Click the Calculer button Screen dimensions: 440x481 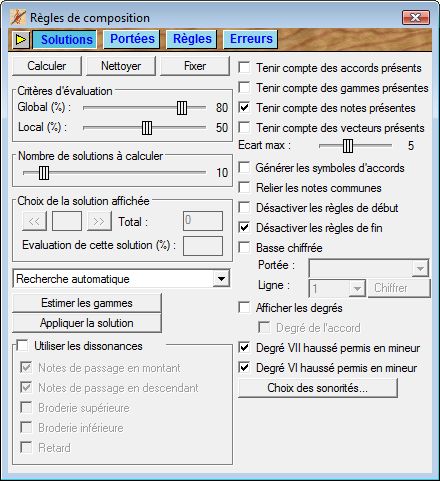(47, 66)
